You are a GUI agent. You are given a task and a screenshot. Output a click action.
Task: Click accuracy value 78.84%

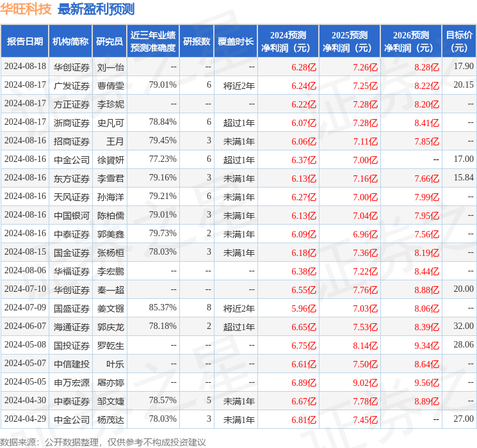(x=163, y=122)
